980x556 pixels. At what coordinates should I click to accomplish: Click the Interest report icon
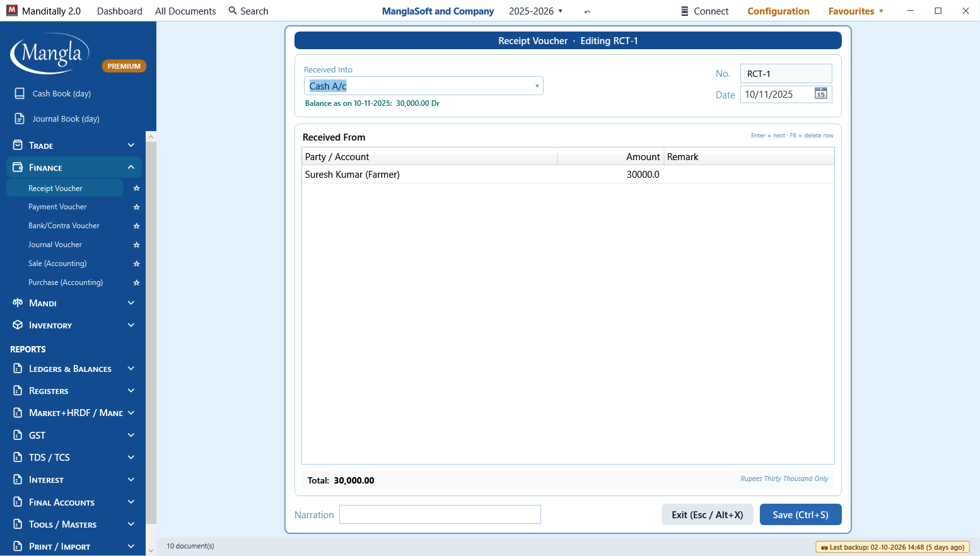click(x=18, y=479)
